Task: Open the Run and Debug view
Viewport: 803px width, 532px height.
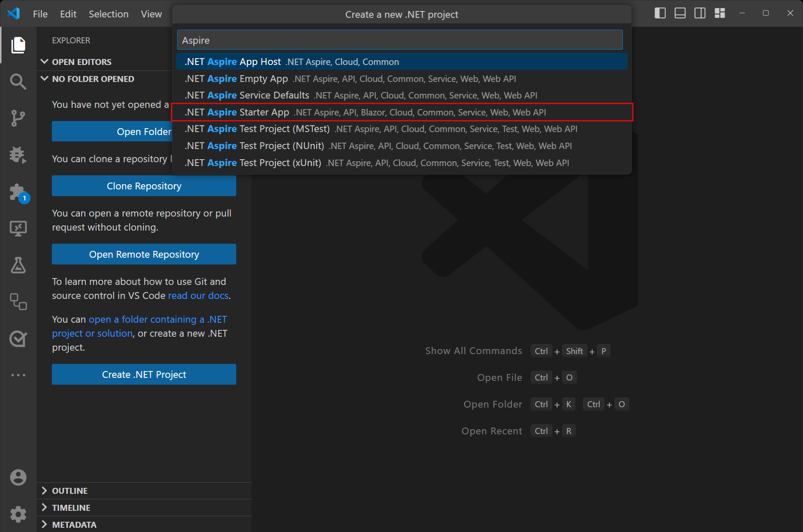Action: pyautogui.click(x=18, y=155)
